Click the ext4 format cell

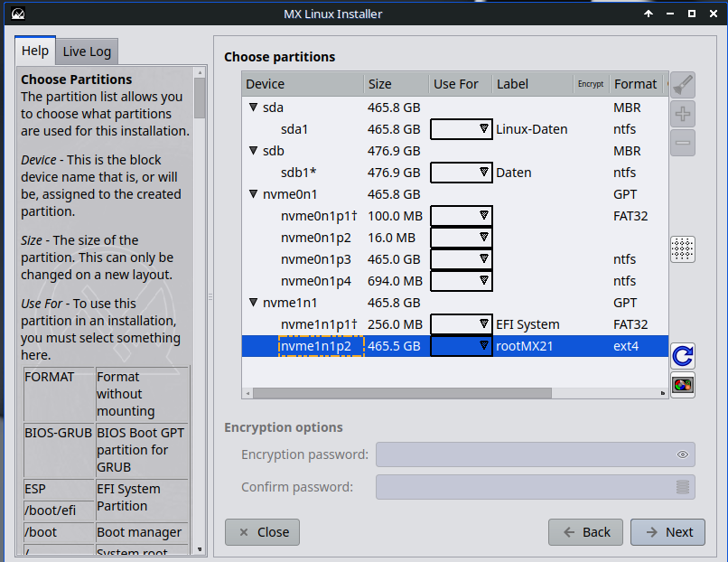(626, 346)
